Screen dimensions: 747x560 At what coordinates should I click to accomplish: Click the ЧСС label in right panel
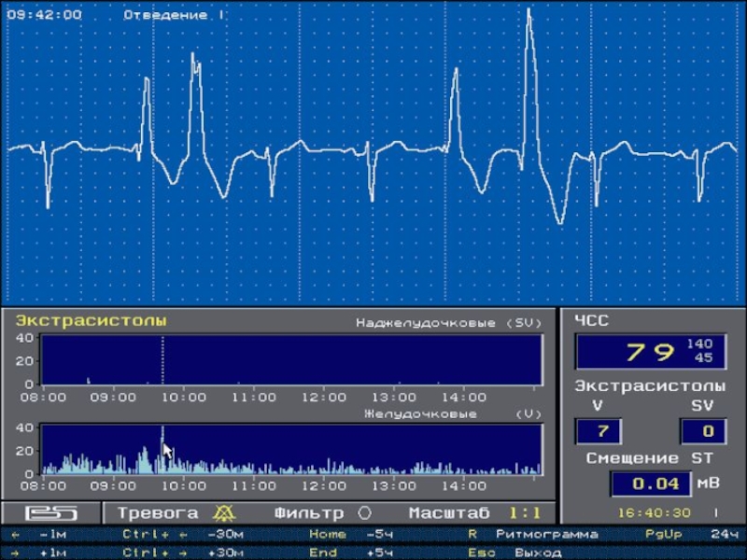(x=592, y=320)
